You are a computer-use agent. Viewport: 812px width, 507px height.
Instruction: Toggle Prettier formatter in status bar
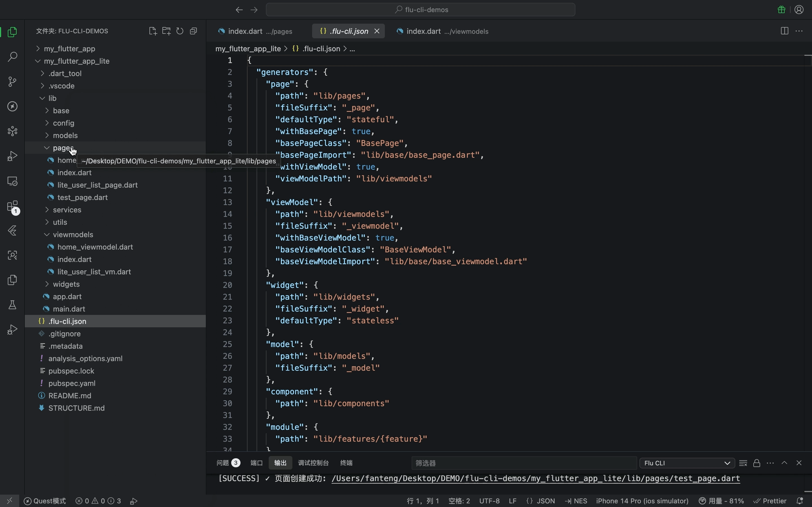[770, 501]
